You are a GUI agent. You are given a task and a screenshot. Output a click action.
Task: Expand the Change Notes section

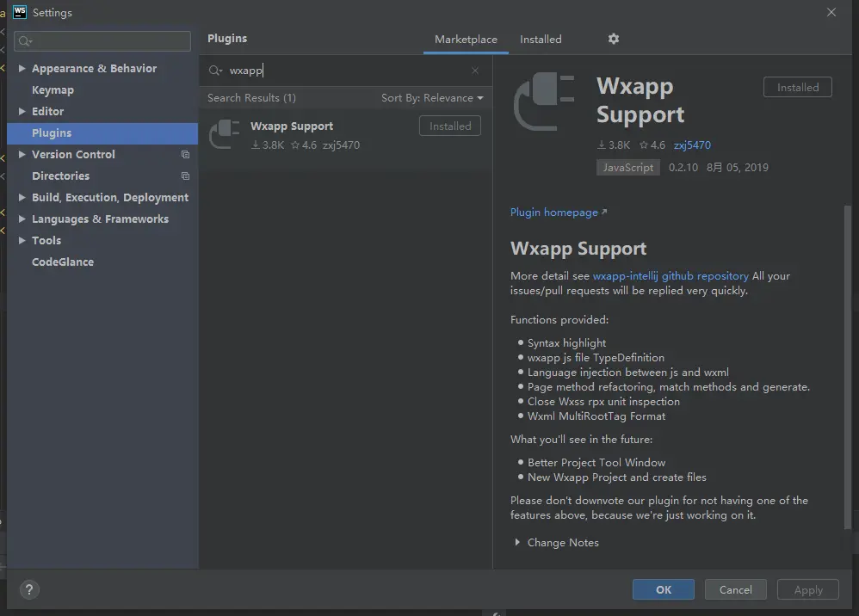[x=517, y=542]
